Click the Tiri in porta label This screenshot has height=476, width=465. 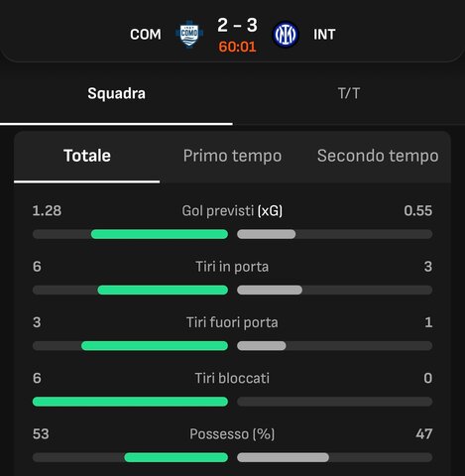click(232, 267)
